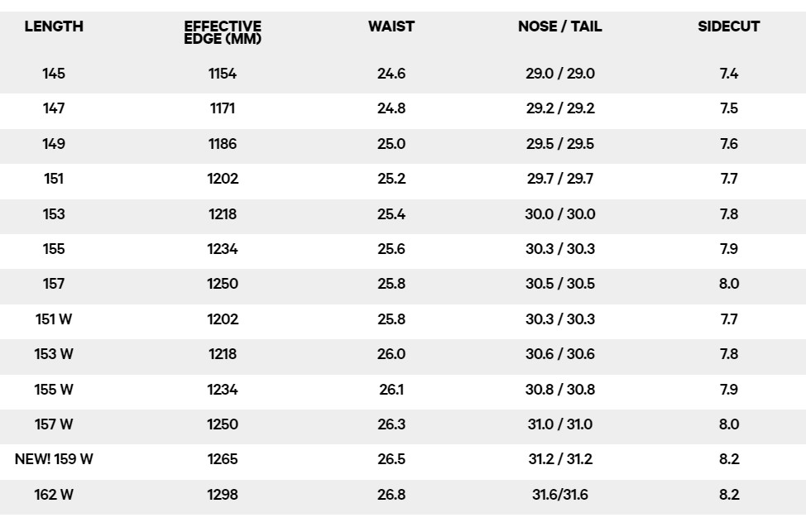Select the 162 W length cell
The image size is (806, 532).
[54, 495]
